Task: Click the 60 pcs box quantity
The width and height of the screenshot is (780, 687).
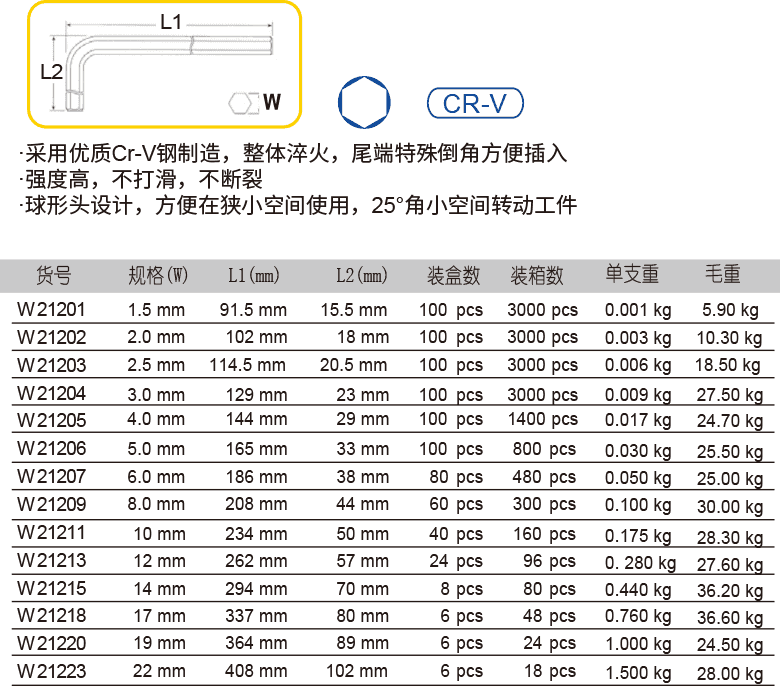Action: point(456,504)
